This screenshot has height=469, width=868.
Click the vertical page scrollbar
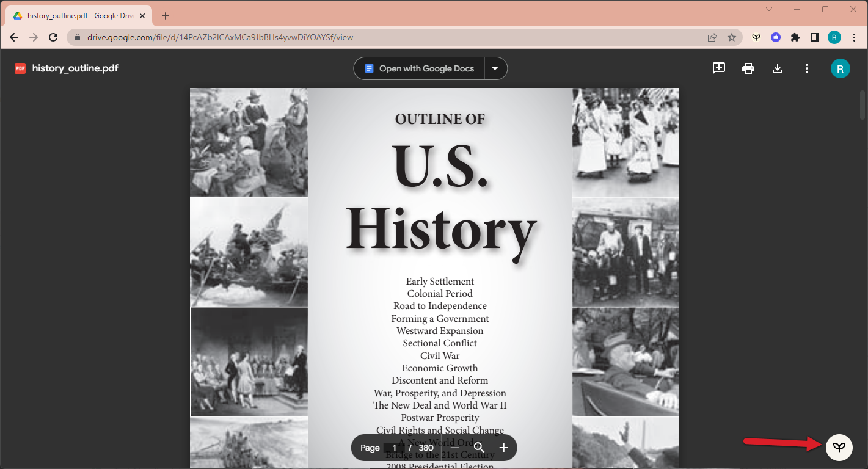(863, 105)
